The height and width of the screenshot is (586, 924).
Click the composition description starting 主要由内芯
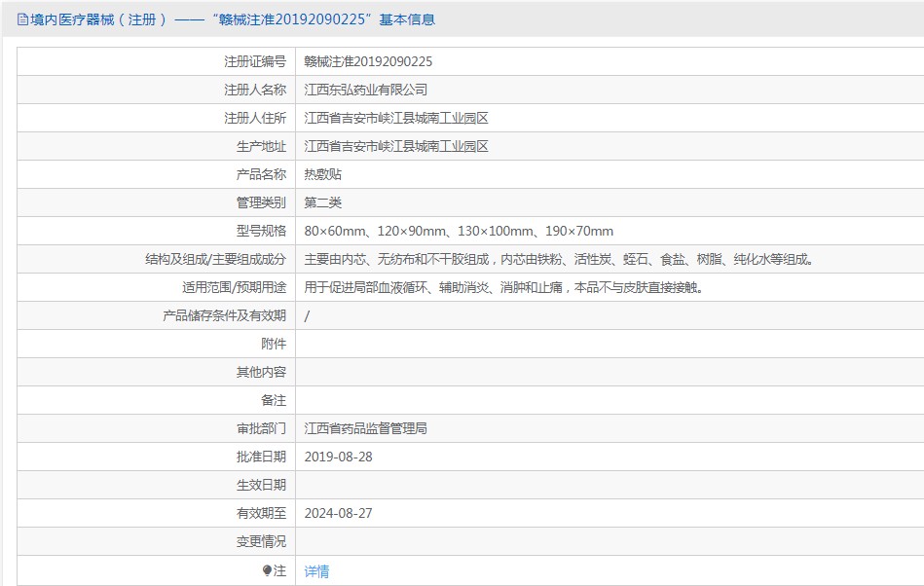[559, 259]
